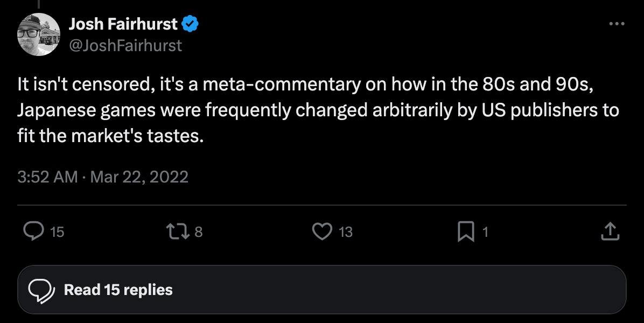Image resolution: width=644 pixels, height=323 pixels.
Task: Click the chat bubbles icon beside Read replies
Action: (41, 290)
